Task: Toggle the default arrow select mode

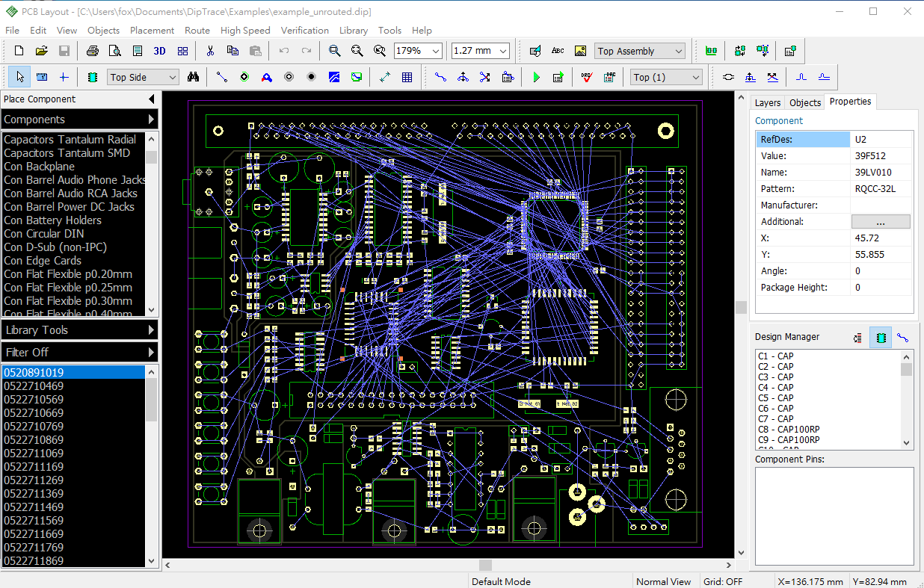Action: [x=19, y=77]
